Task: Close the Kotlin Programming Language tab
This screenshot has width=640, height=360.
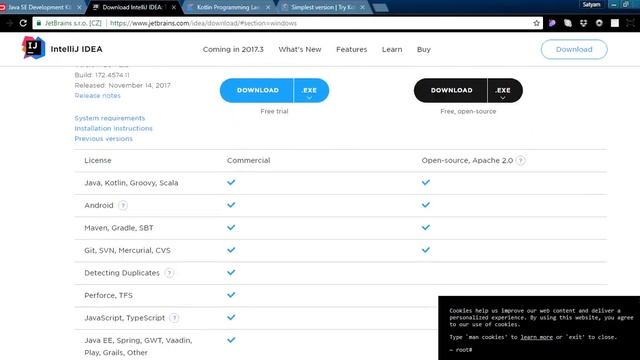Action: pos(268,7)
